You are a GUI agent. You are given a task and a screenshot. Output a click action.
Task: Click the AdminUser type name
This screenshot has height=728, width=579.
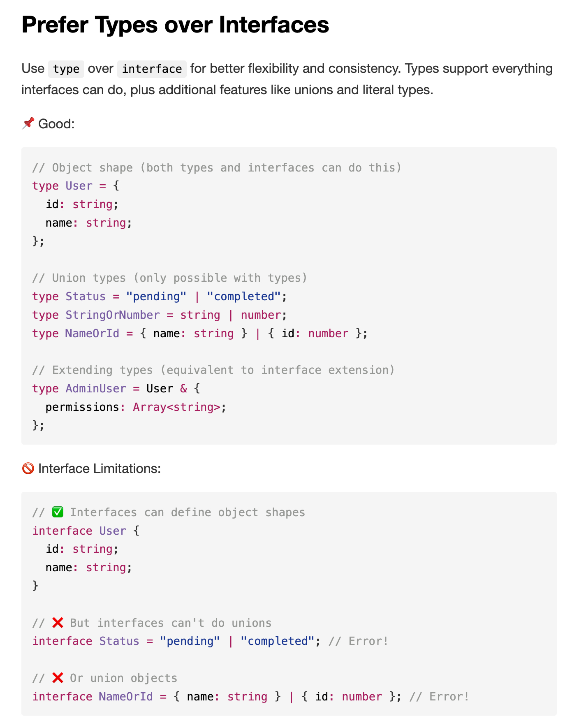[95, 389]
